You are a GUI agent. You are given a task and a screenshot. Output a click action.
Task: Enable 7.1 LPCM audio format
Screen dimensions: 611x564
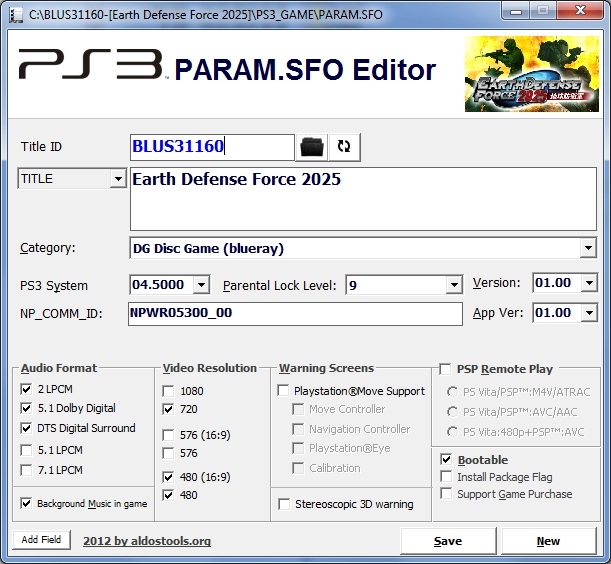(x=26, y=470)
